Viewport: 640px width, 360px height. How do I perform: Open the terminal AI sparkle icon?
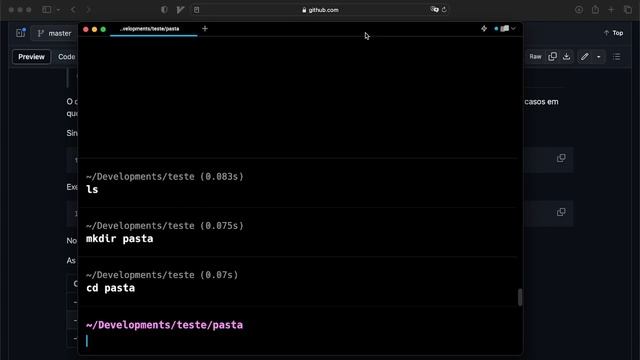coord(484,29)
